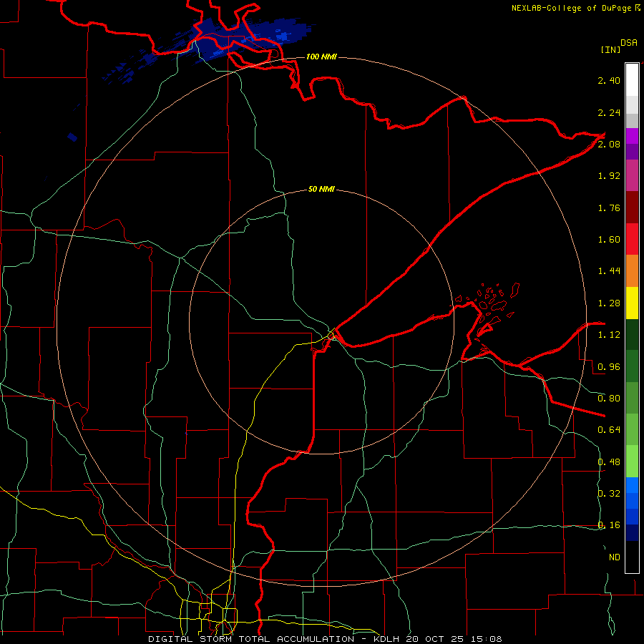This screenshot has width=644, height=644.
Task: Click the pink legend swatch
Action: click(632, 175)
